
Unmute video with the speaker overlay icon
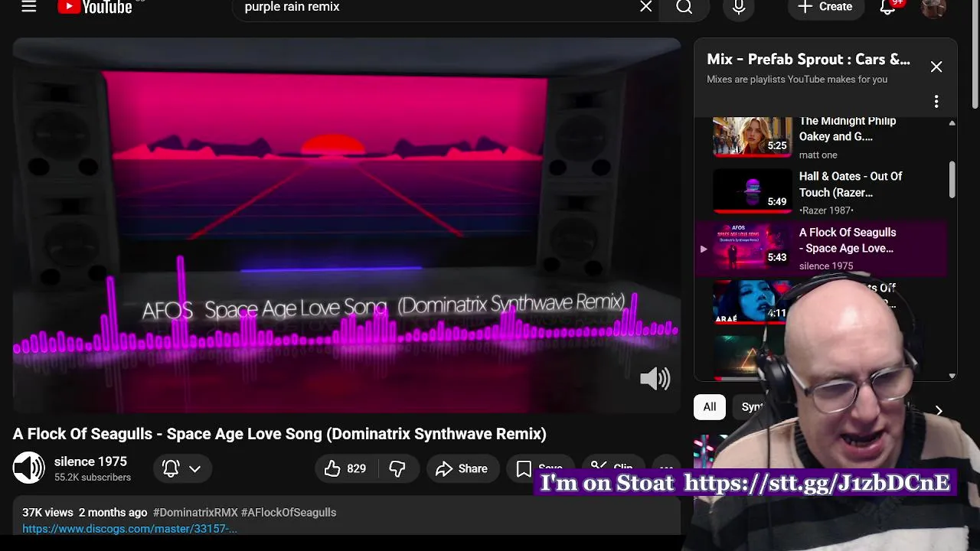tap(655, 378)
